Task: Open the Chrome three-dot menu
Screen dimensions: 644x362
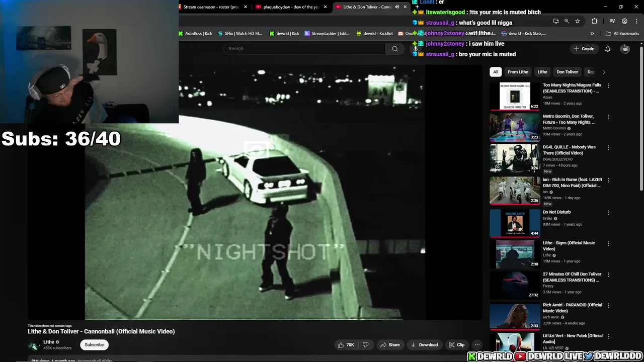Action: pos(636,21)
